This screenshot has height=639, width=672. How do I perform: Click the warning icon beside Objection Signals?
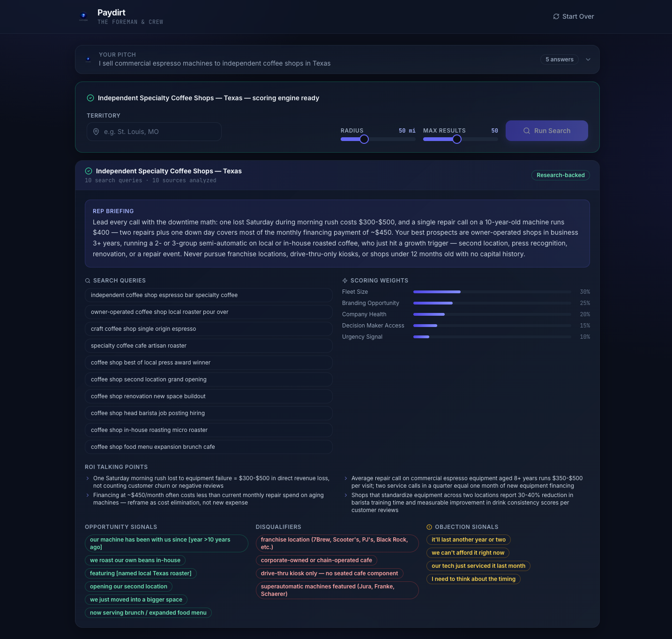[x=429, y=527]
